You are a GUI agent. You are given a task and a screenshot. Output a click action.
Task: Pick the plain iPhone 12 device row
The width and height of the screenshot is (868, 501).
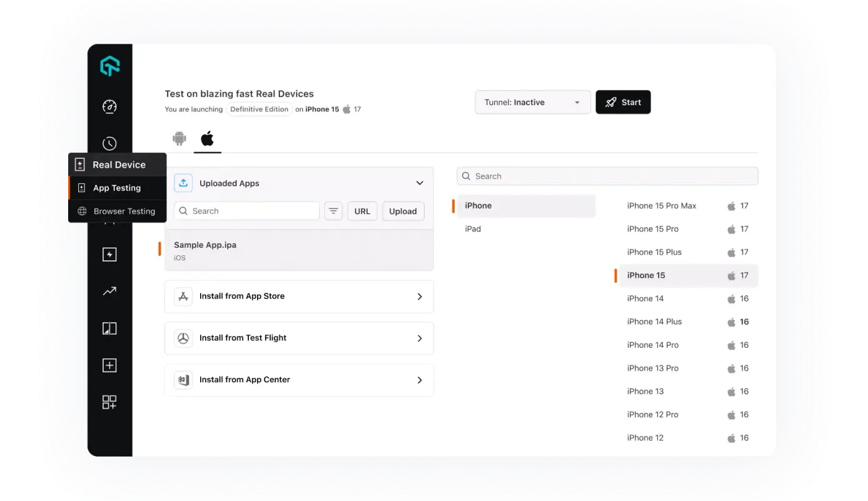click(x=689, y=438)
